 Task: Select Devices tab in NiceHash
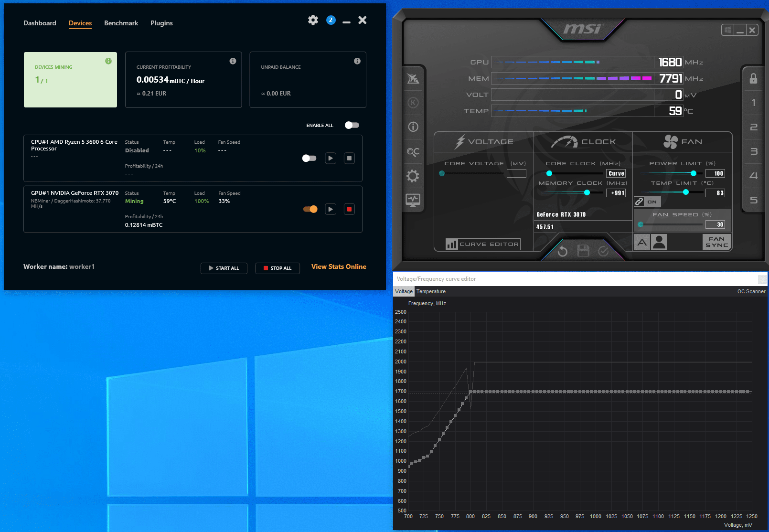(x=80, y=23)
